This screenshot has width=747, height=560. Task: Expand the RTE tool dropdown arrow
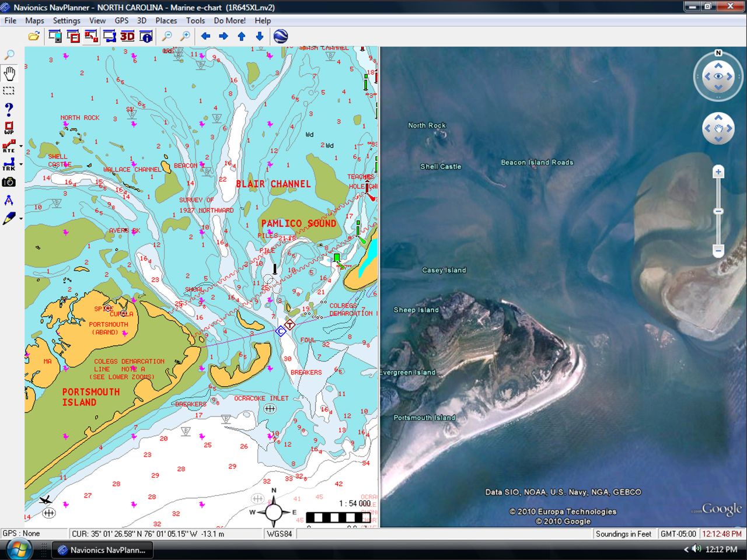click(x=21, y=146)
